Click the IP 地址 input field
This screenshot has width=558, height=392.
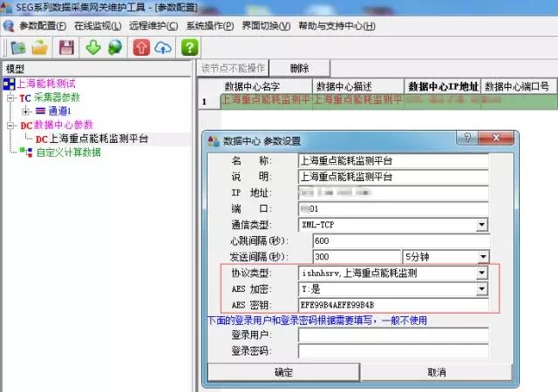pyautogui.click(x=393, y=193)
